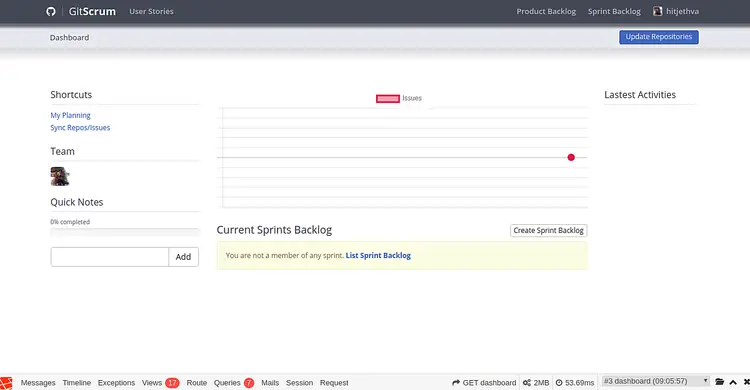
Task: Open the My Planning shortcut
Action: 70,115
